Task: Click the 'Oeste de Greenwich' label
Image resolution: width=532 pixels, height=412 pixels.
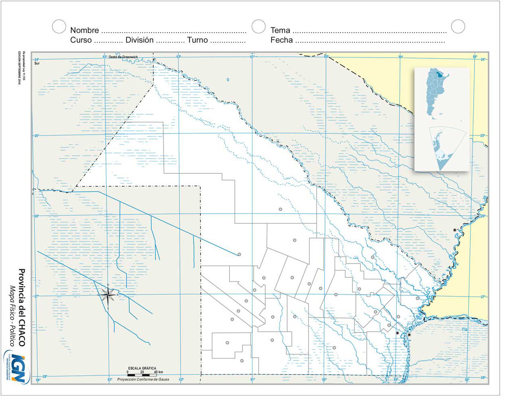Action: point(123,57)
